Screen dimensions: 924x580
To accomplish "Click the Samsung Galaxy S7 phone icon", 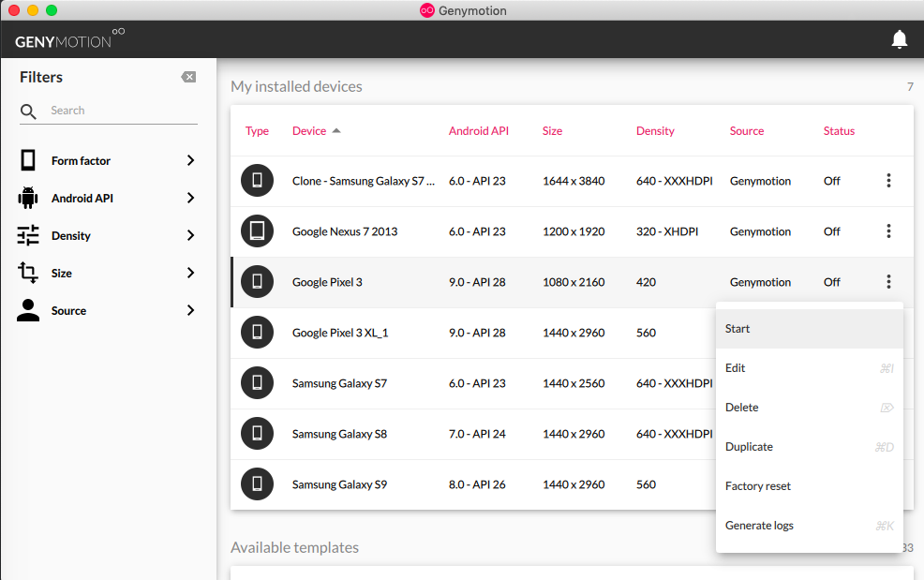I will coord(257,383).
